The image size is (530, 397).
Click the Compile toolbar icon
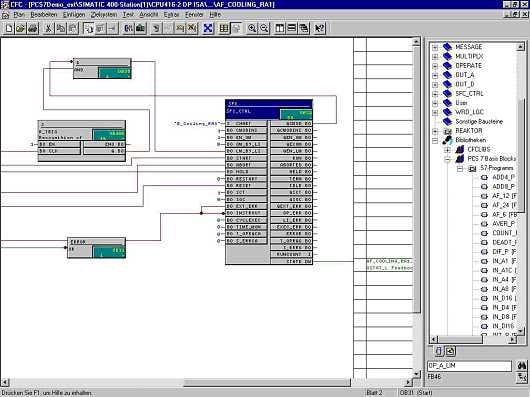tap(128, 28)
